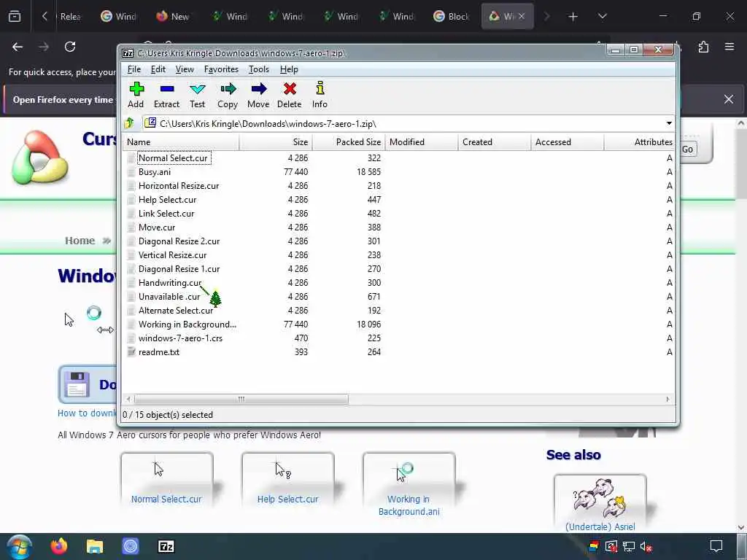
Task: Click the browser back arrow
Action: [18, 47]
